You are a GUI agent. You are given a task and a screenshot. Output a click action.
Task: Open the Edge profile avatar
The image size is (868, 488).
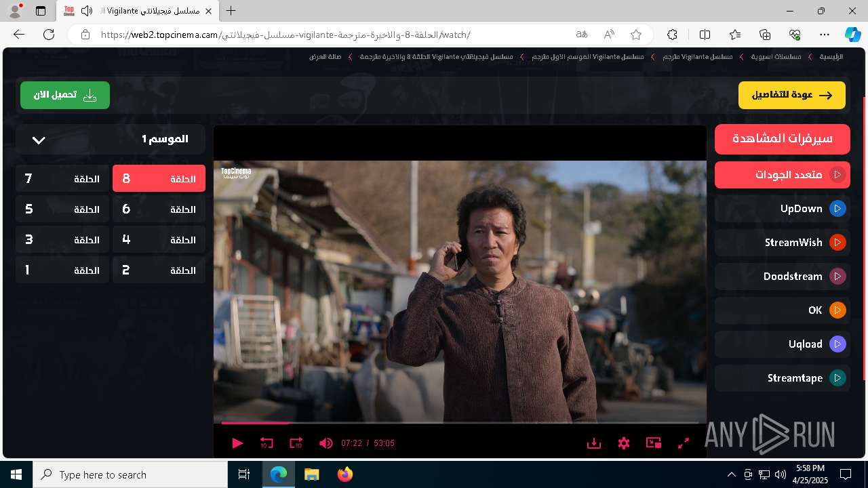[15, 11]
